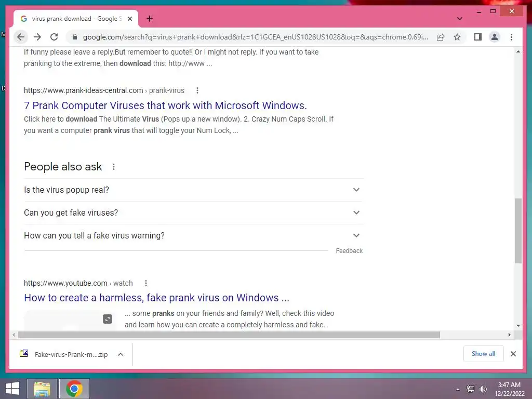Click the Feedback link
532x399 pixels.
[x=349, y=251]
